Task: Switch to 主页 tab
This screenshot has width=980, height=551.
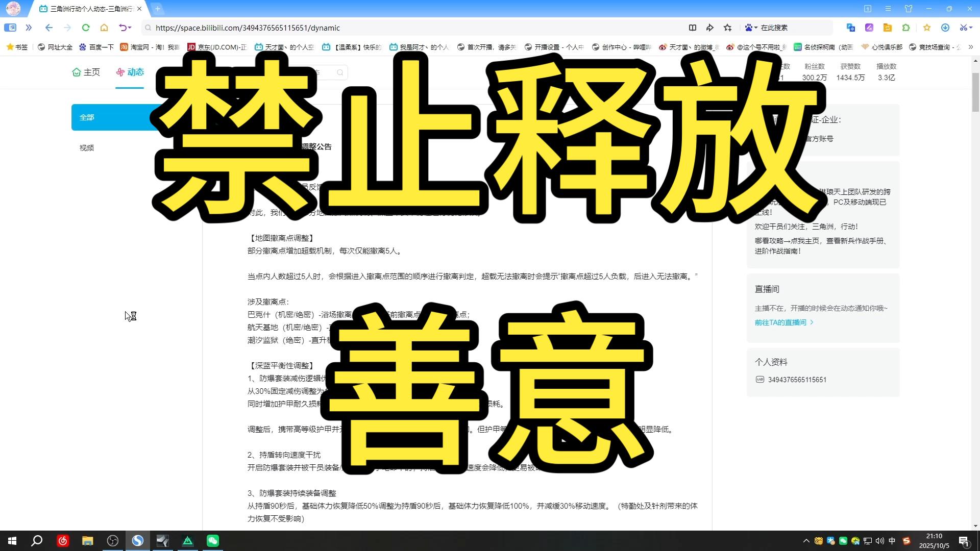Action: (x=86, y=72)
